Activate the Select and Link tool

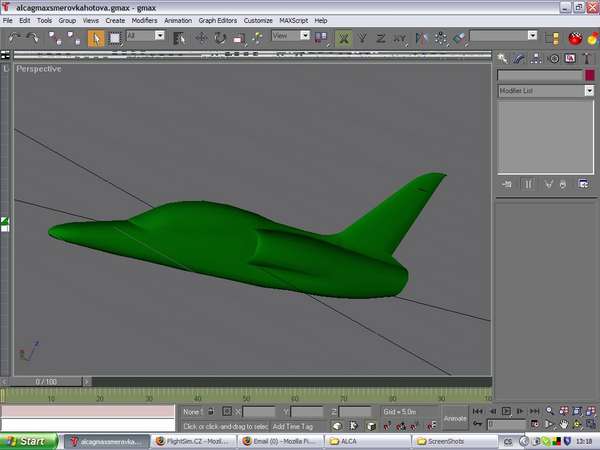[x=55, y=38]
